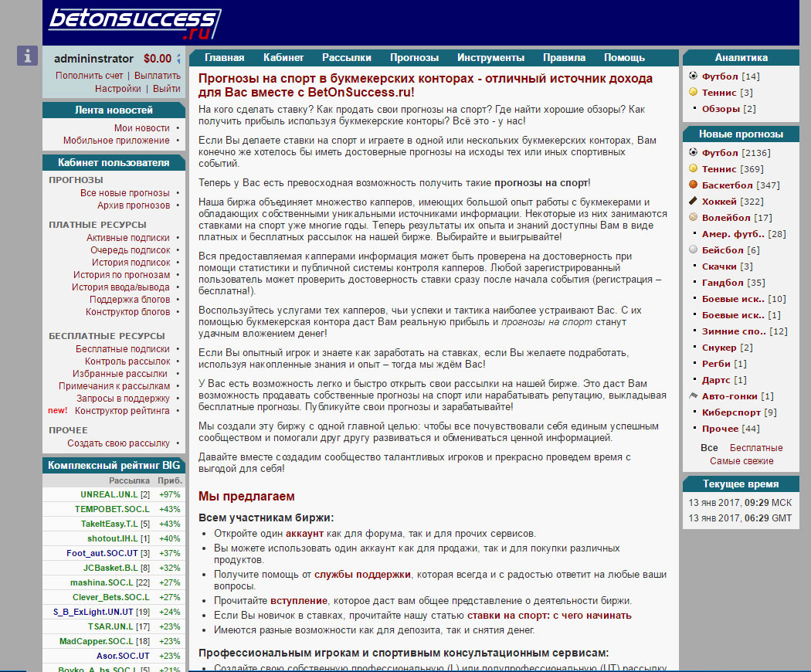The height and width of the screenshot is (672, 811).
Task: Click the Выплатить link
Action: [x=158, y=76]
